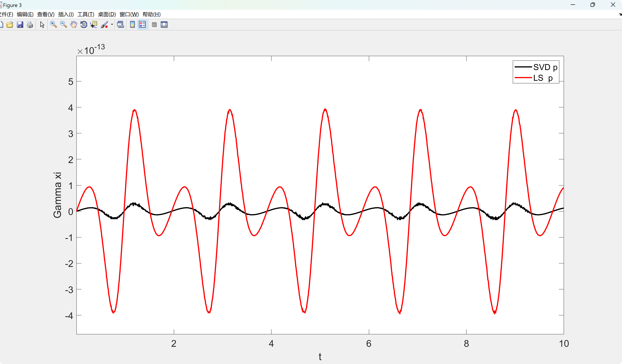Activate the Pan hand tool

coord(74,25)
